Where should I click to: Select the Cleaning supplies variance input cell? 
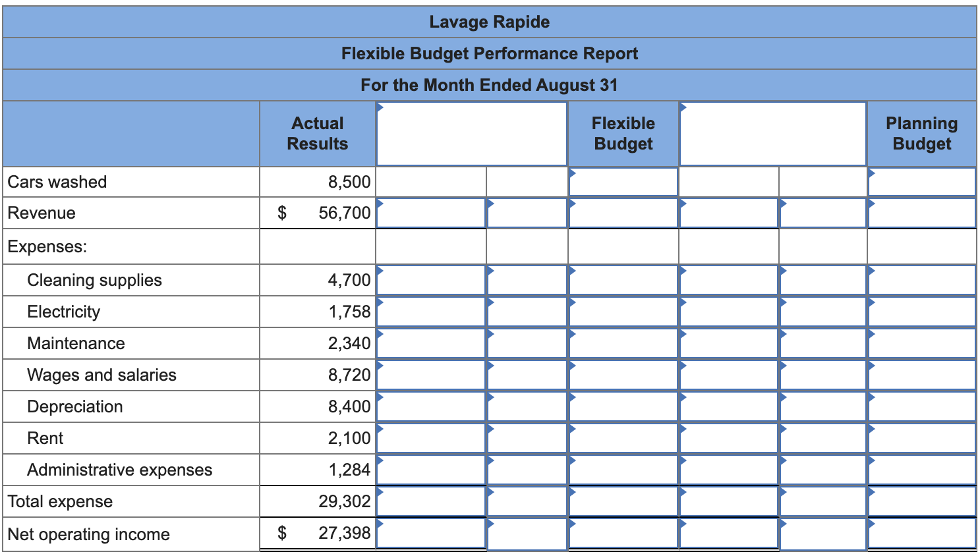432,279
